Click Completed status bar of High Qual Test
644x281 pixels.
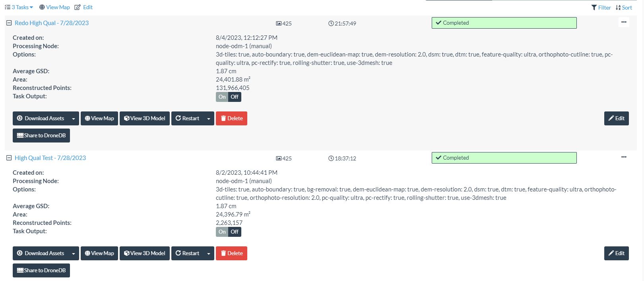click(x=504, y=158)
